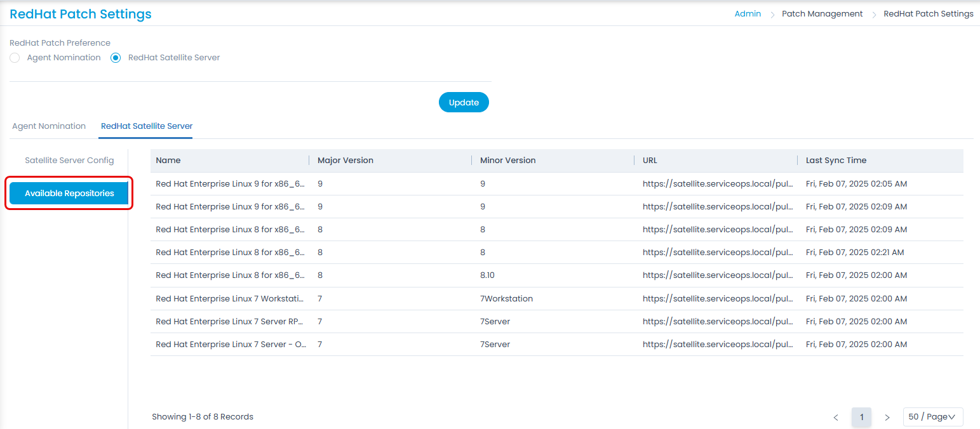Go to previous page arrow
The height and width of the screenshot is (429, 980).
click(x=836, y=418)
